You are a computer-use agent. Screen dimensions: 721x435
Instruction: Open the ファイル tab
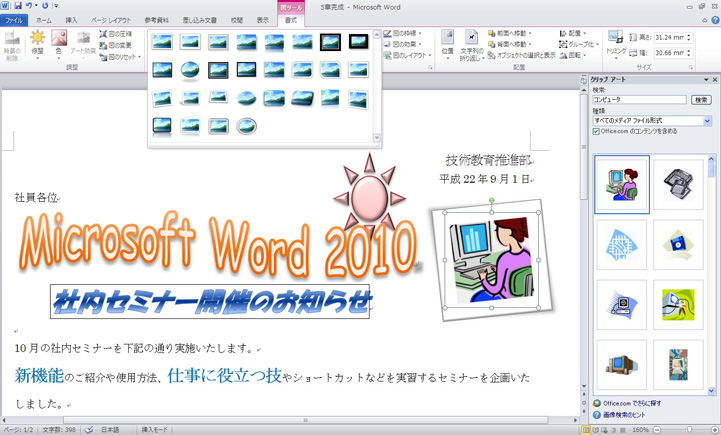point(14,20)
